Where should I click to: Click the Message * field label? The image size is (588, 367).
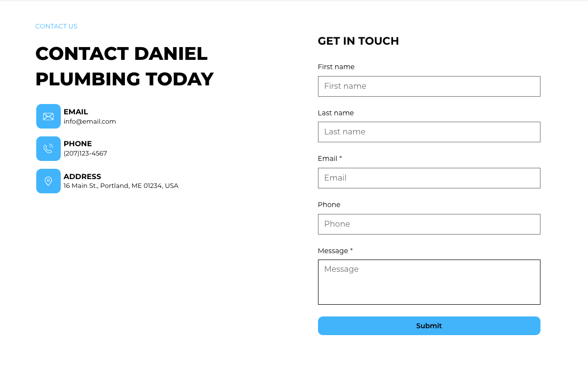click(x=335, y=251)
